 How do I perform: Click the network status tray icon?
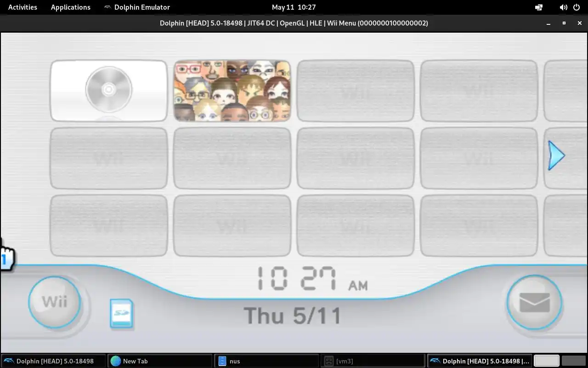click(x=539, y=7)
